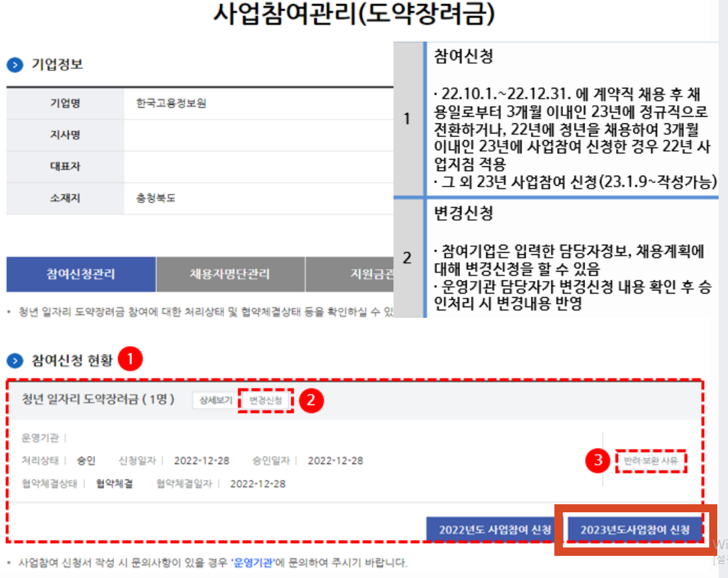Select the 승인 status value

coord(86,461)
